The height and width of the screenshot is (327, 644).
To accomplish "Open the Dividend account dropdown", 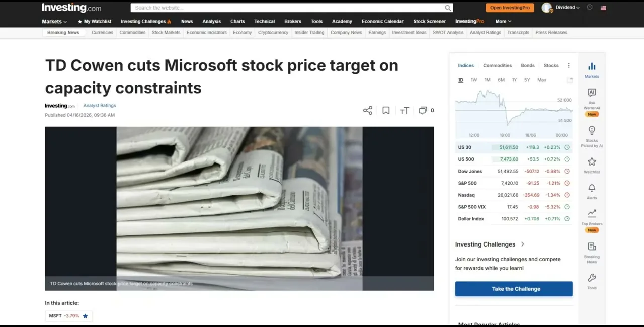I will 568,8.
